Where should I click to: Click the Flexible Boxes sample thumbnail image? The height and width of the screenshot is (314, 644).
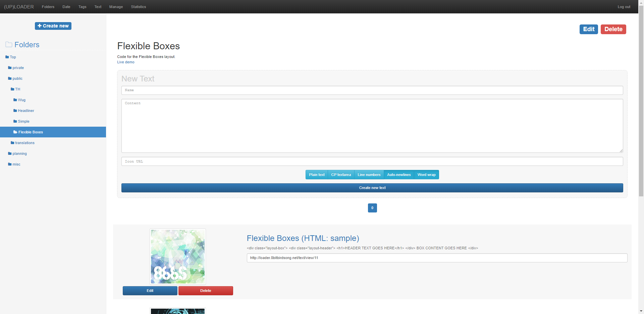(x=177, y=257)
